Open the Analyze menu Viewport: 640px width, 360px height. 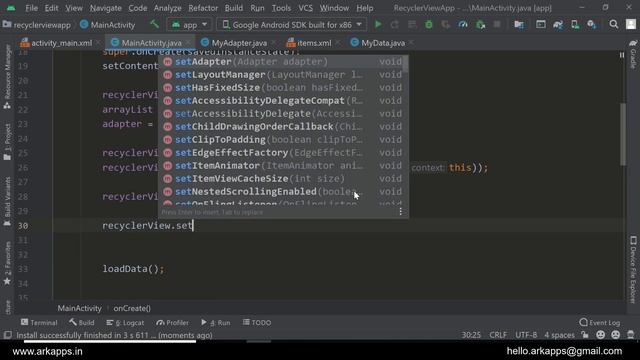pyautogui.click(x=167, y=8)
